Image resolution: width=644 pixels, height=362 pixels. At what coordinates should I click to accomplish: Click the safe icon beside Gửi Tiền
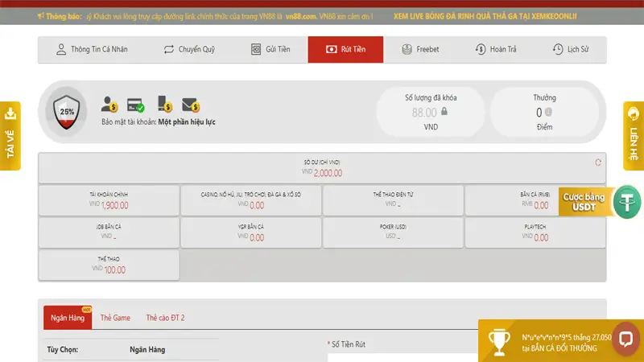256,49
